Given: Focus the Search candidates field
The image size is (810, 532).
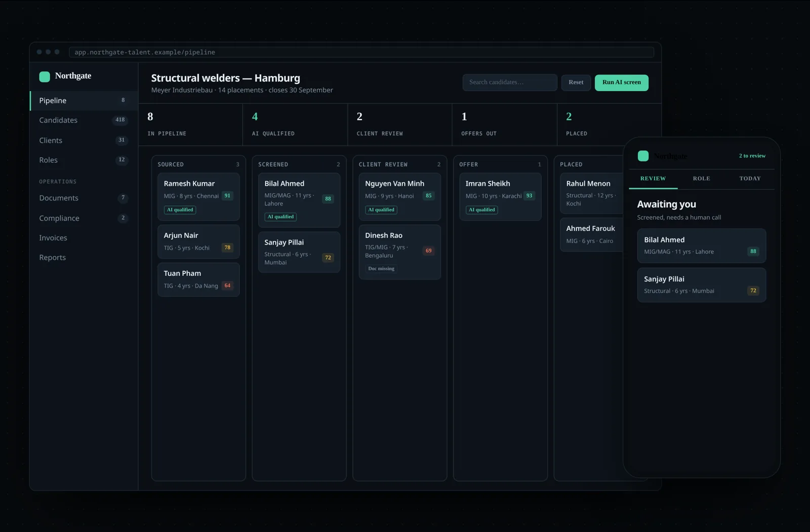Looking at the screenshot, I should (x=510, y=83).
